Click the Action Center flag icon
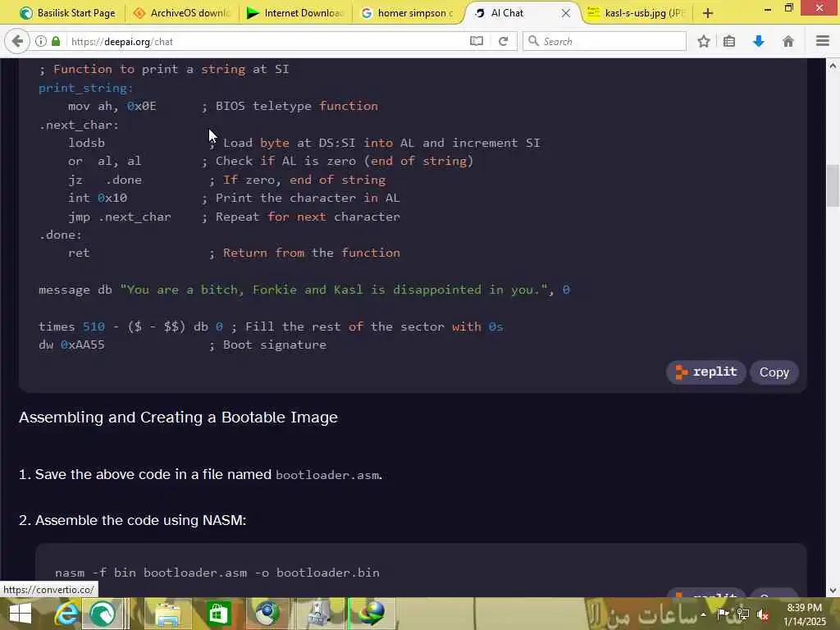Image resolution: width=840 pixels, height=630 pixels. 723,614
